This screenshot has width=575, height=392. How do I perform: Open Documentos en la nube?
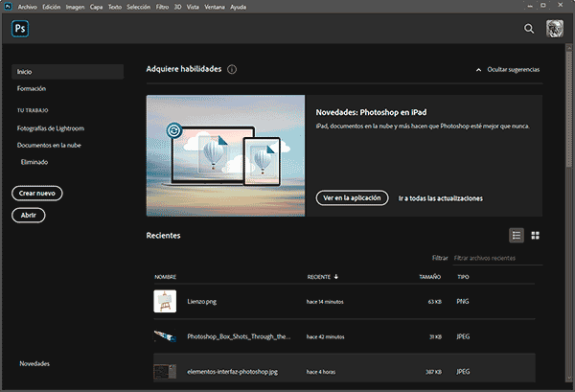(x=49, y=146)
